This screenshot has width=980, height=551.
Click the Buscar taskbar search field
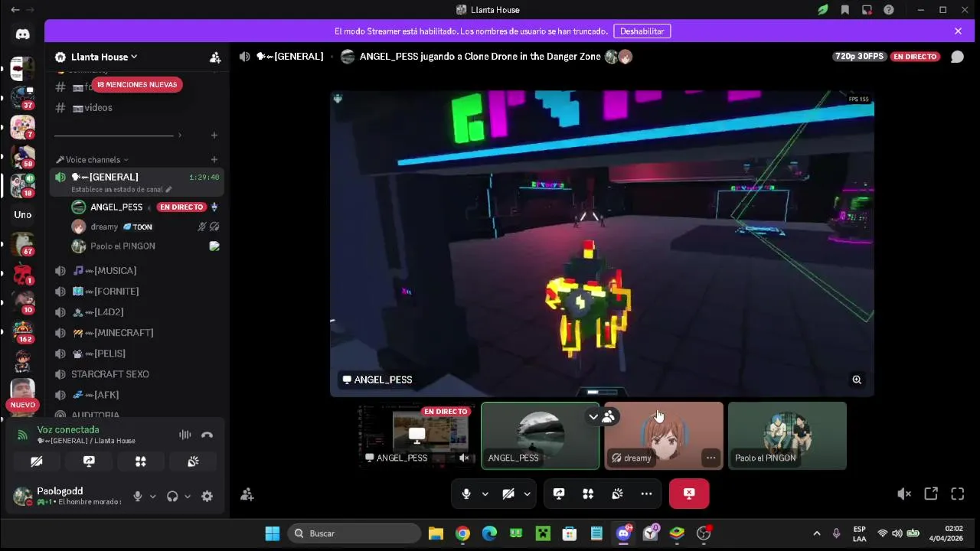(354, 533)
